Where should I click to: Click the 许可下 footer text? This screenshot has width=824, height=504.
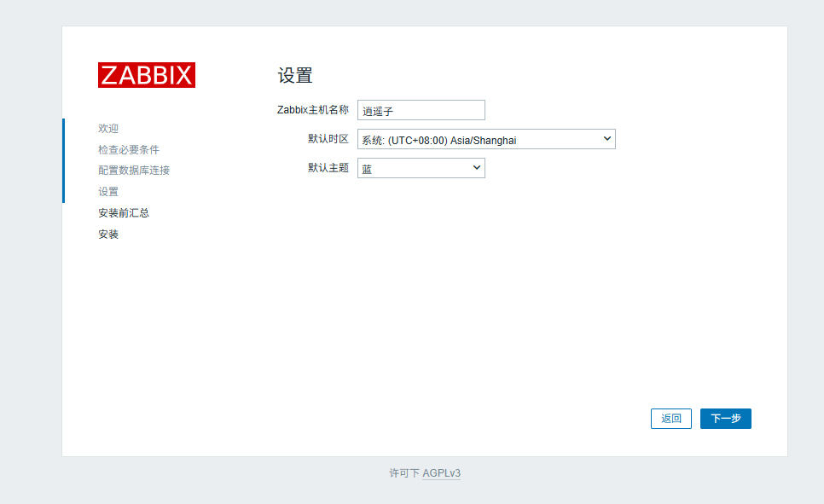404,473
